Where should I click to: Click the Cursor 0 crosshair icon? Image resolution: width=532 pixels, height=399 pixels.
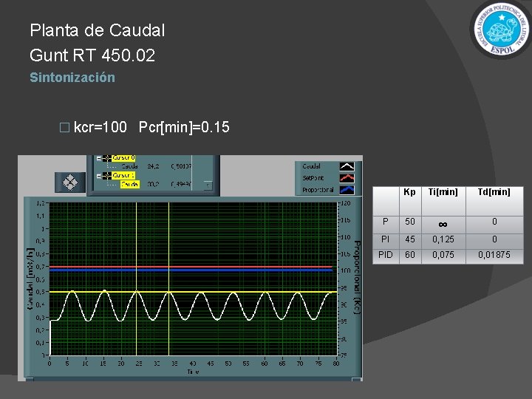pos(107,158)
